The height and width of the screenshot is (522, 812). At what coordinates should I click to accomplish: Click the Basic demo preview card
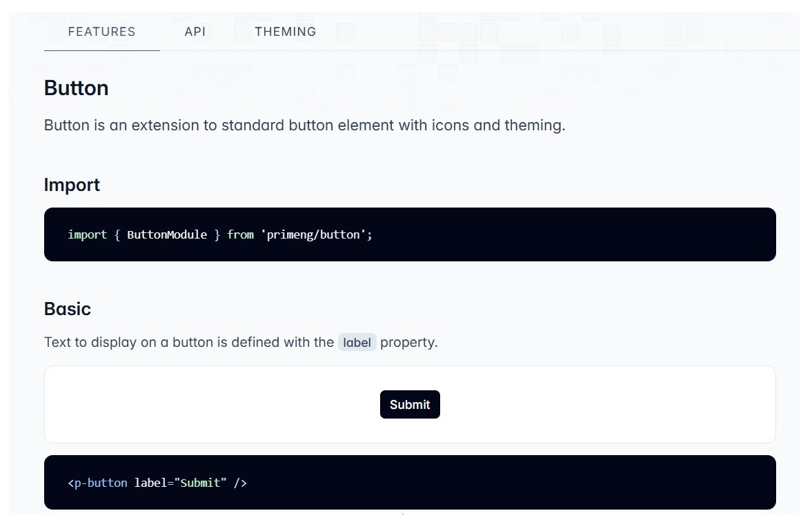(410, 404)
